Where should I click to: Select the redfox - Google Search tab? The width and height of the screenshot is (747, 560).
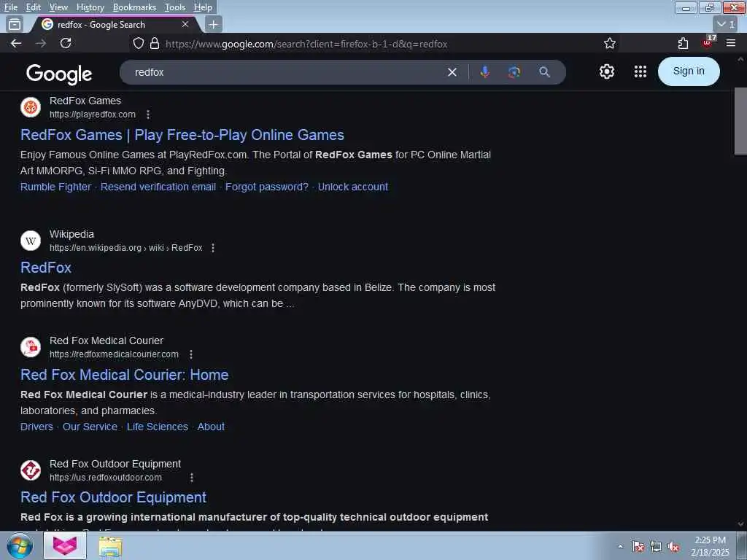coord(117,24)
